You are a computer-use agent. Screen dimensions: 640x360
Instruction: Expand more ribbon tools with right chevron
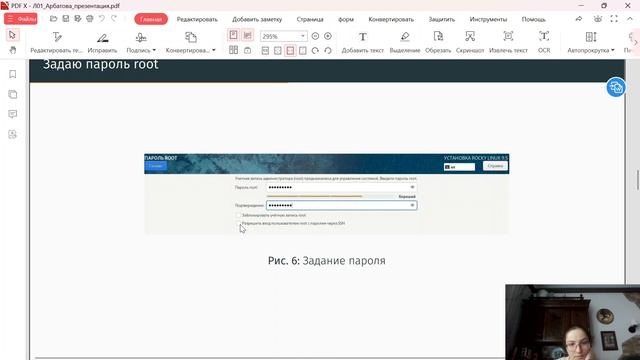[x=636, y=42]
